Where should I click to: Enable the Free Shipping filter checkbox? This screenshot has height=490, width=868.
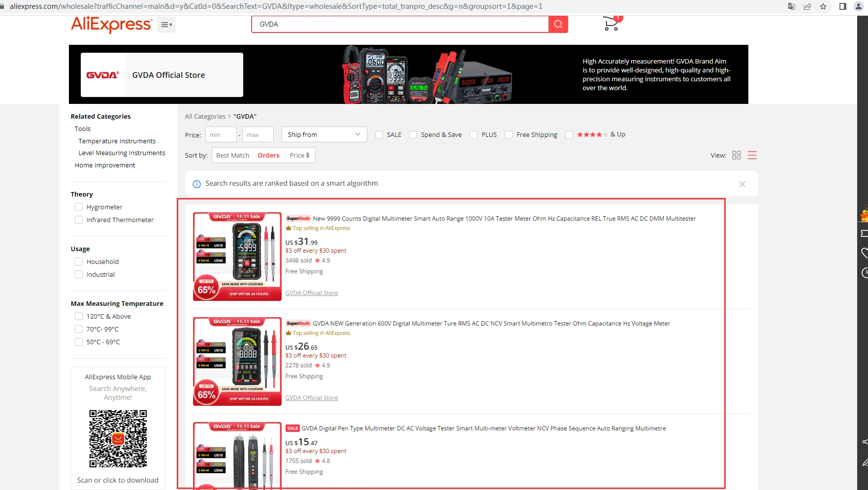click(x=509, y=135)
